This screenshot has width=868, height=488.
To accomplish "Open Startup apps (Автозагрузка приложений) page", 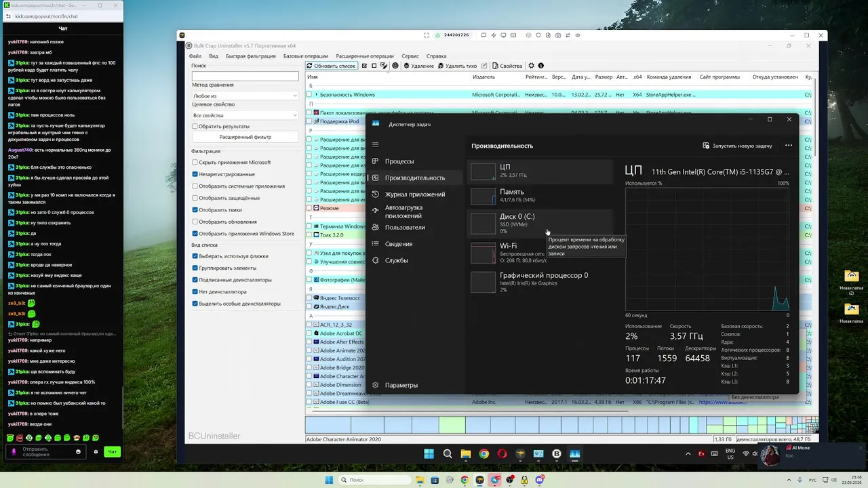I will 415,211.
